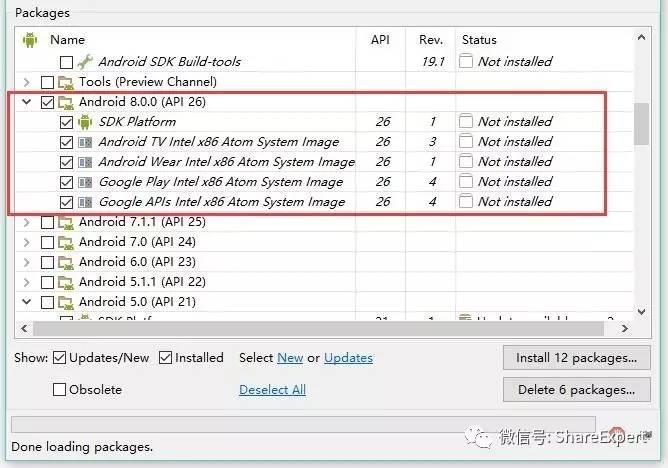Image resolution: width=668 pixels, height=468 pixels.
Task: Expand the Tools (Preview Channel) group
Action: pyautogui.click(x=26, y=82)
